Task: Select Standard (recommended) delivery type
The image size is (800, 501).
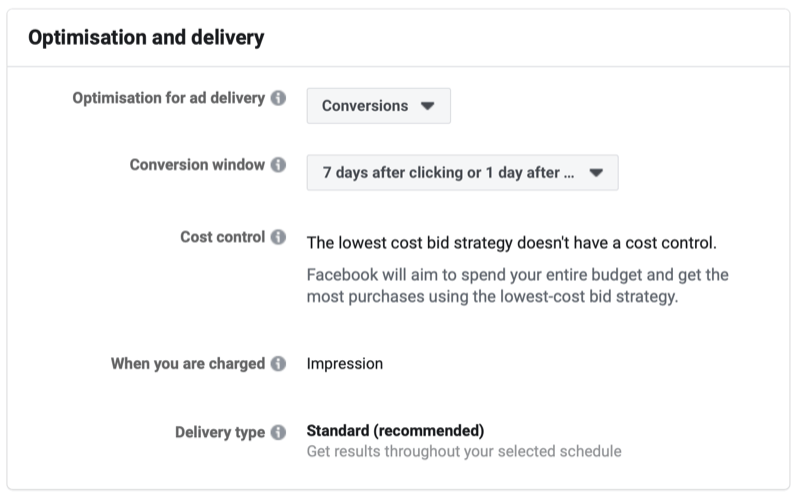Action: tap(395, 431)
